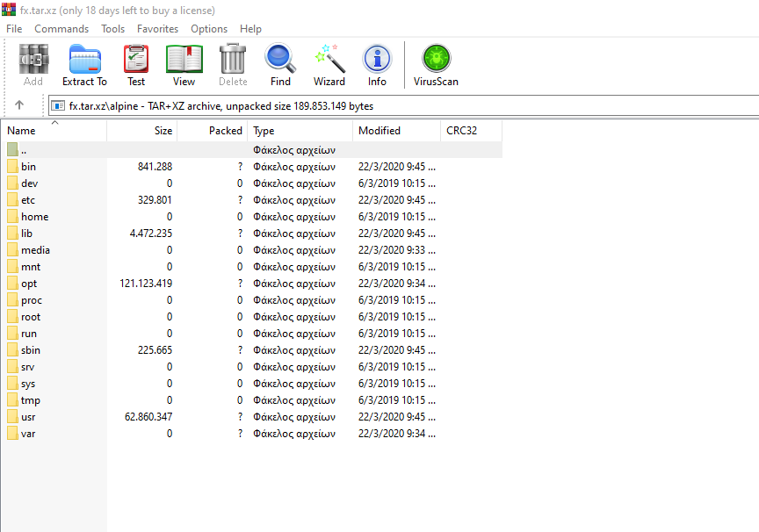
Task: Click the home folder icon
Action: (12, 216)
